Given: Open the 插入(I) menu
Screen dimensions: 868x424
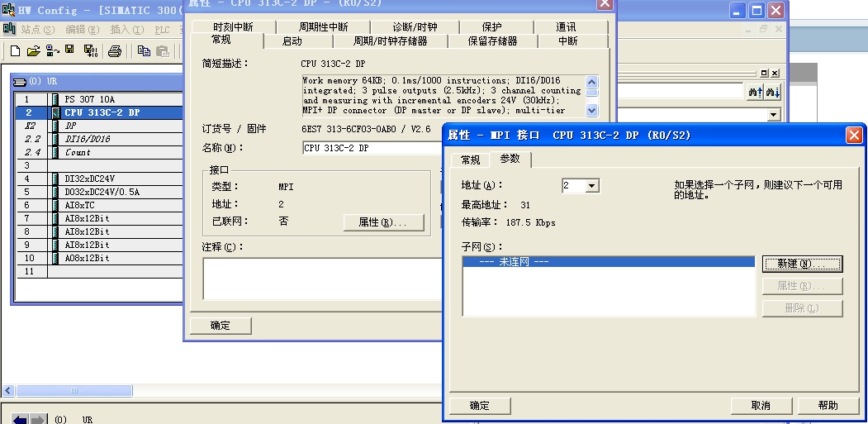Looking at the screenshot, I should click(126, 30).
